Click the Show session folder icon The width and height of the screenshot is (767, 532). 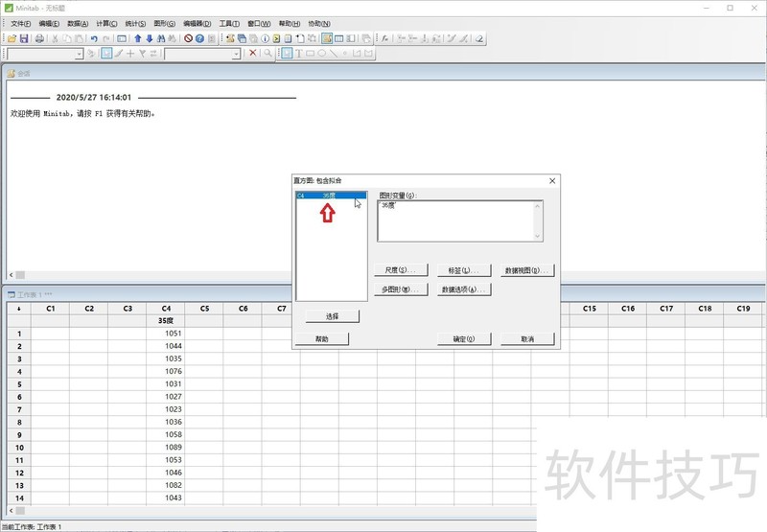click(230, 38)
